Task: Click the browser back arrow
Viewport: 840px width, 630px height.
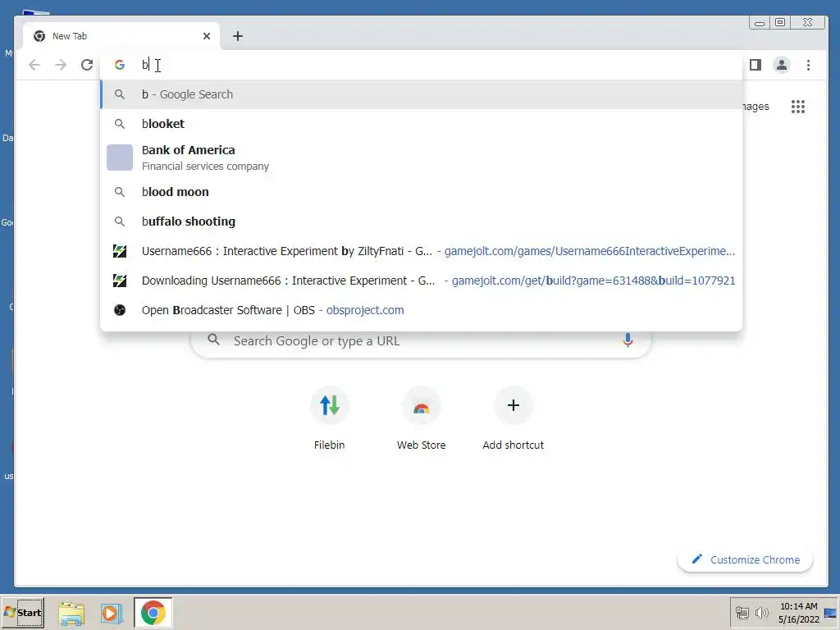Action: tap(34, 65)
